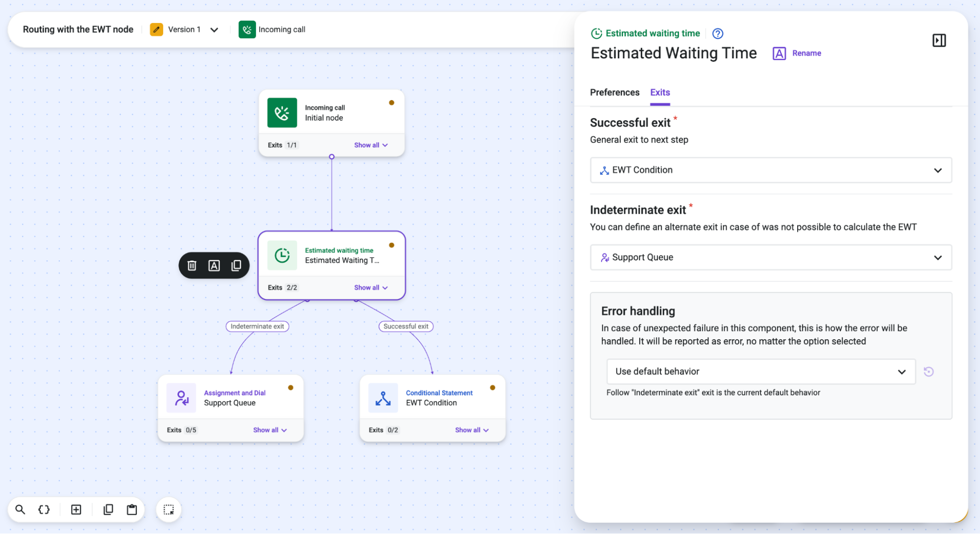The height and width of the screenshot is (534, 980).
Task: Click the green Incoming call icon in header
Action: click(x=247, y=29)
